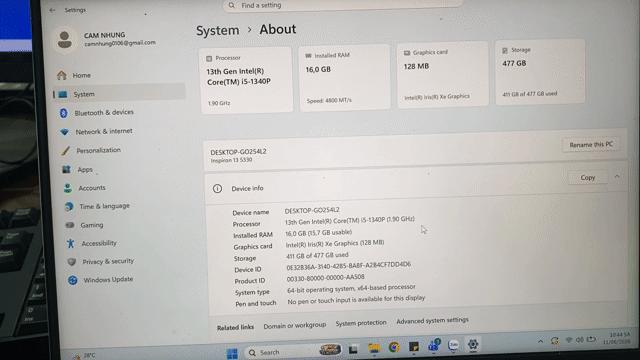640x360 pixels.
Task: Open File Explorer from the taskbar
Action: (x=374, y=348)
